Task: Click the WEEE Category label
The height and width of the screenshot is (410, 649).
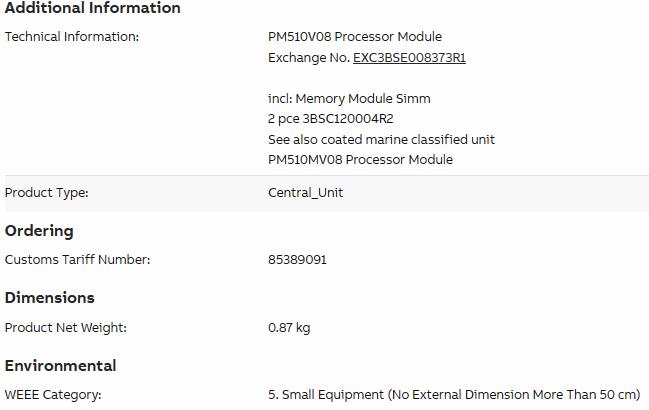Action: (53, 395)
